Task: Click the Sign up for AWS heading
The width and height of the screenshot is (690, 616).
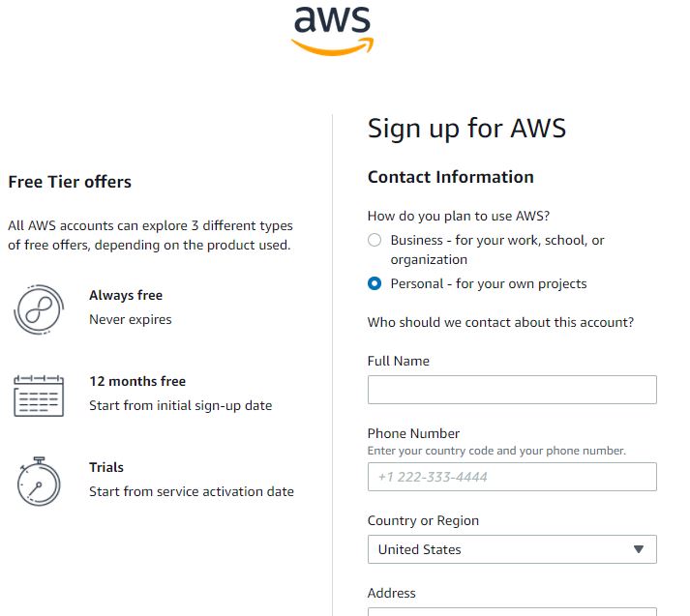Action: (466, 129)
